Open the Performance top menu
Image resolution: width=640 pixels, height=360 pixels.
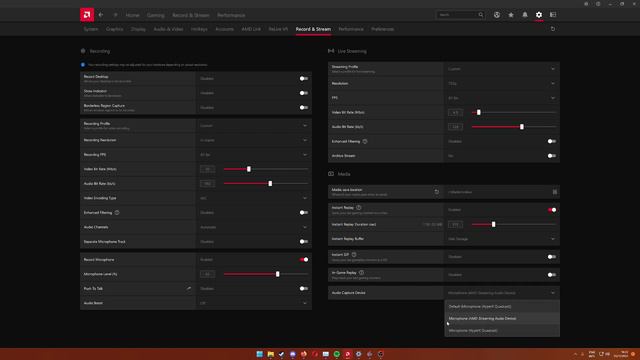(x=231, y=15)
